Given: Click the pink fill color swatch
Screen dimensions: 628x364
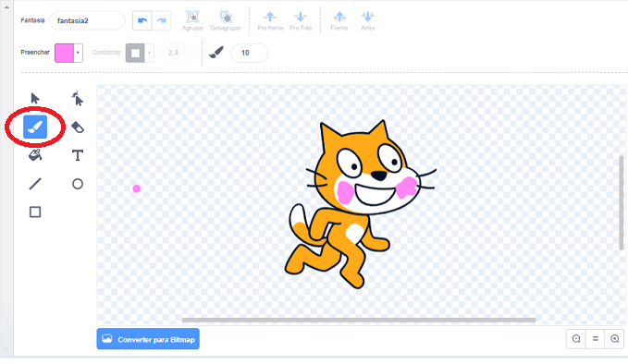Looking at the screenshot, I should (64, 53).
